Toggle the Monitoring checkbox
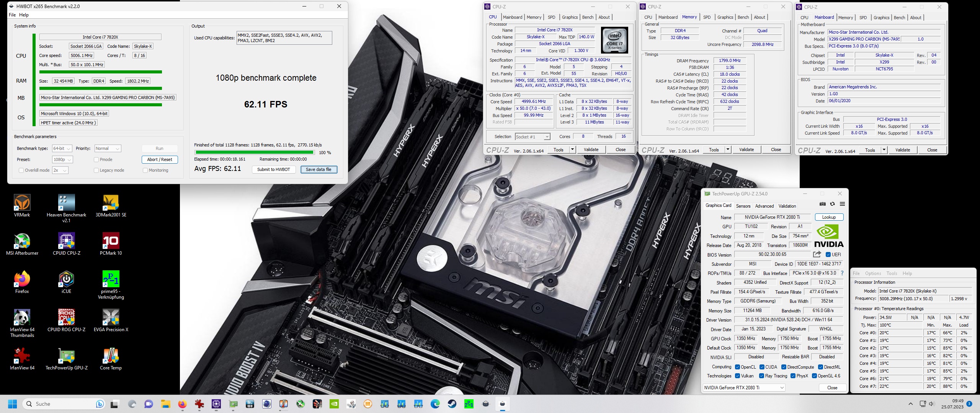The width and height of the screenshot is (980, 413). pyautogui.click(x=145, y=170)
